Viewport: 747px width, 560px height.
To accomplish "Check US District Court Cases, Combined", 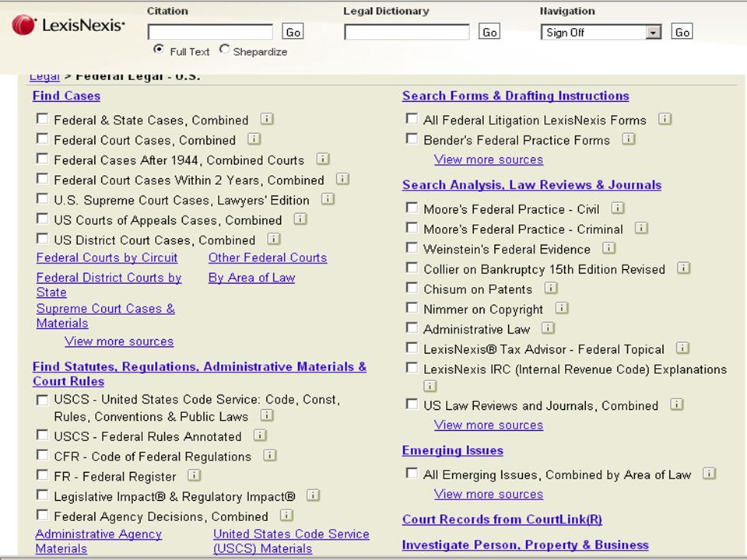I will point(42,238).
